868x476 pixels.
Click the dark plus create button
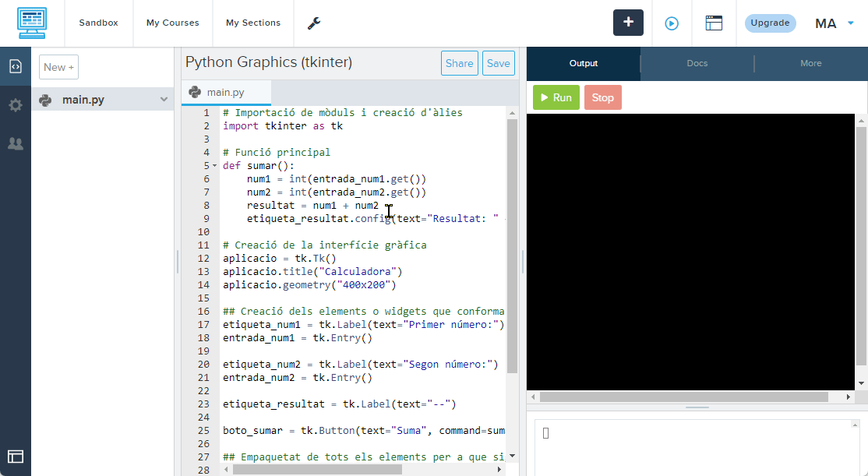tap(628, 23)
